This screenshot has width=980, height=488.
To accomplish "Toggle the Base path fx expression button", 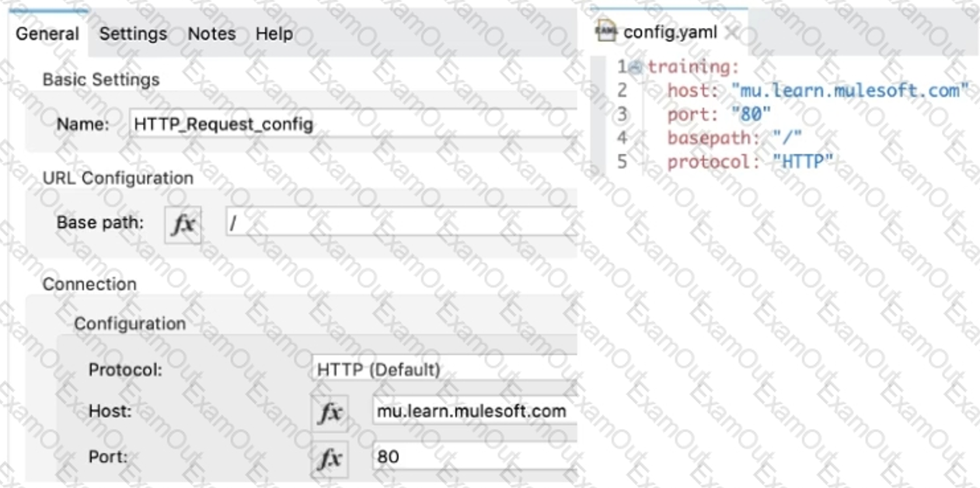I will pyautogui.click(x=183, y=224).
